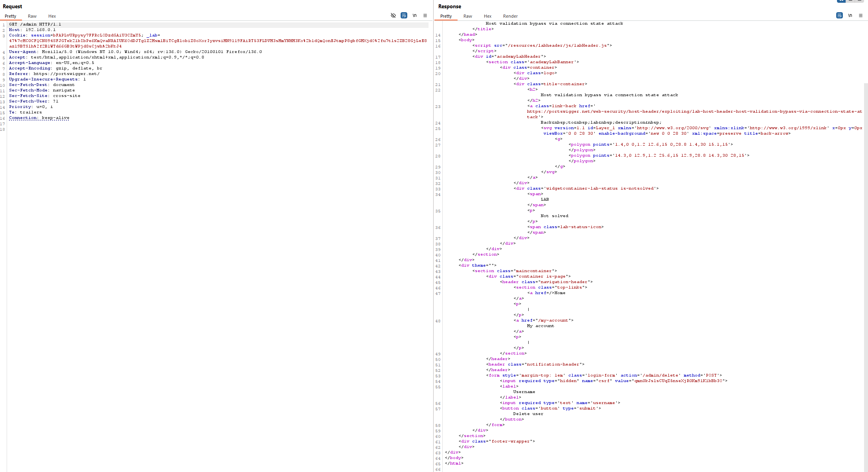This screenshot has height=472, width=868.
Task: Toggle word wrap in Request panel
Action: [404, 16]
